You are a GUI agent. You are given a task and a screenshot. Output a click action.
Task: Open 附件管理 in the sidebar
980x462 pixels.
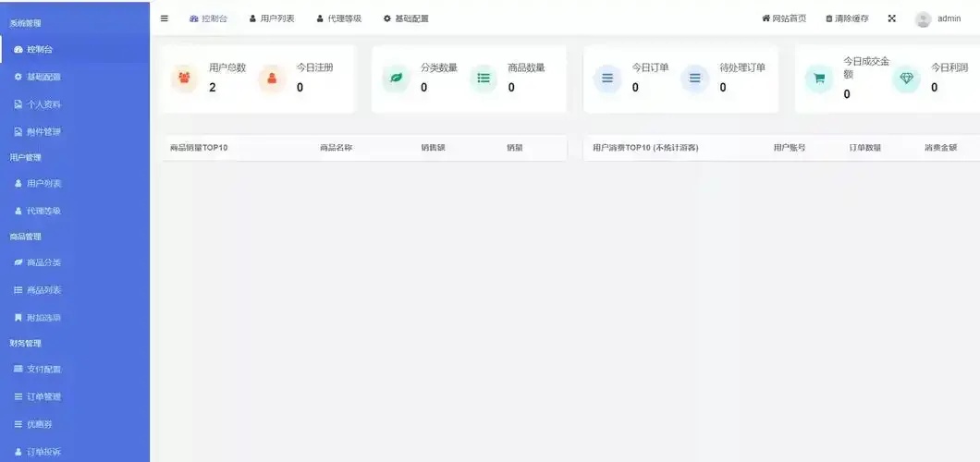(75, 132)
